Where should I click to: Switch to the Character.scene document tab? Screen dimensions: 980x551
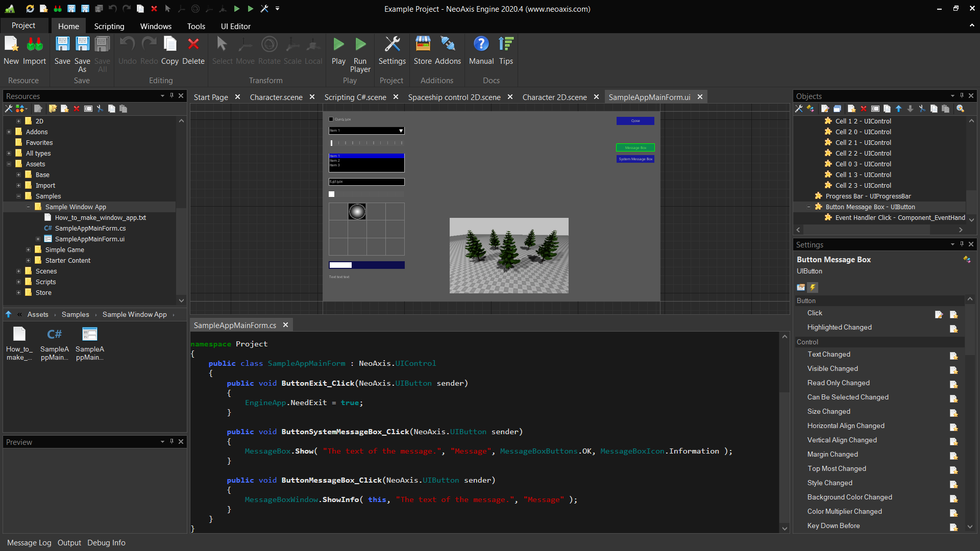click(x=276, y=97)
